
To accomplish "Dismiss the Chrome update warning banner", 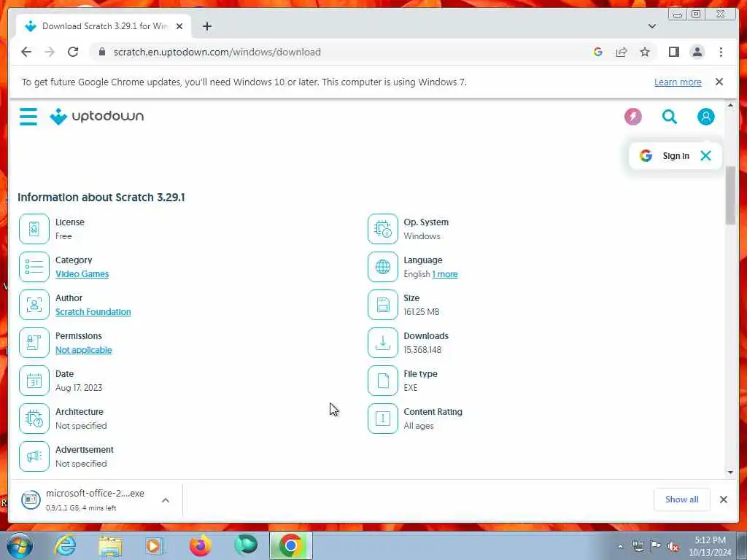I will tap(719, 82).
